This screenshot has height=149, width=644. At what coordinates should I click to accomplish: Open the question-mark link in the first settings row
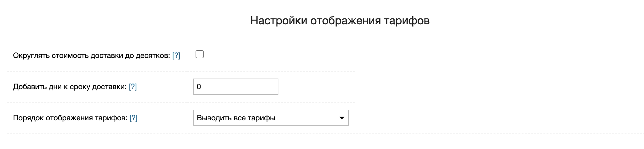(176, 55)
